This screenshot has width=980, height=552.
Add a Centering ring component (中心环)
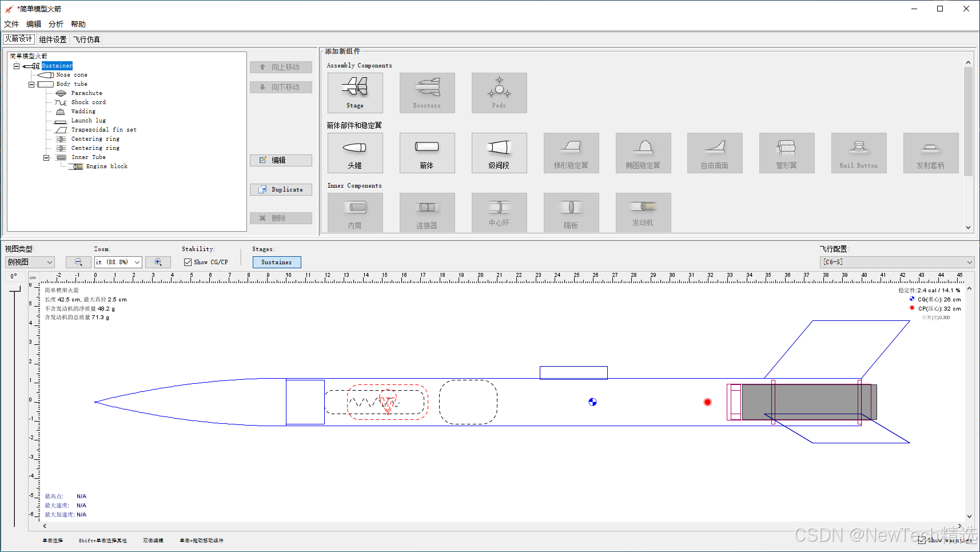[499, 212]
